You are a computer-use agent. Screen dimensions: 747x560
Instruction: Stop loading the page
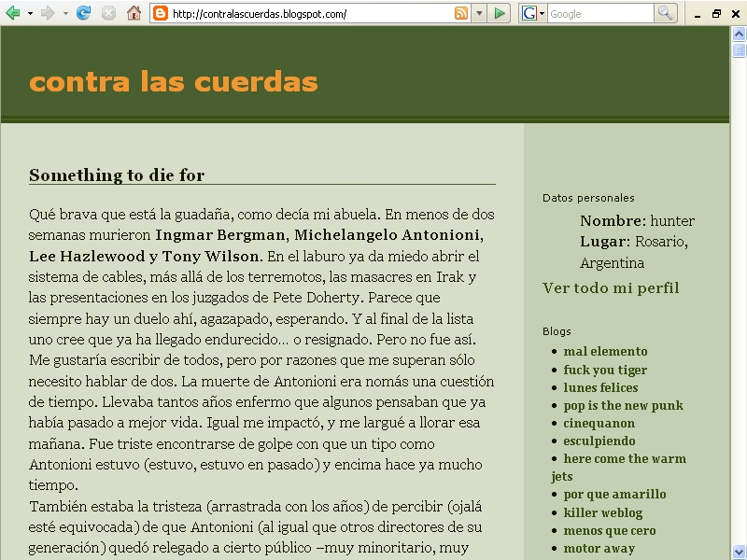point(108,13)
